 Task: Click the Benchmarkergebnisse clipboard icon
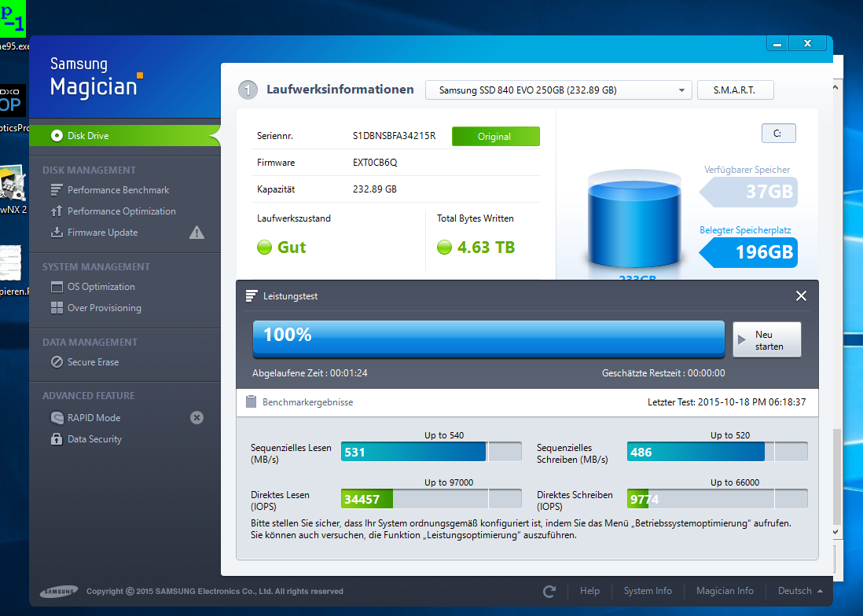tap(251, 402)
